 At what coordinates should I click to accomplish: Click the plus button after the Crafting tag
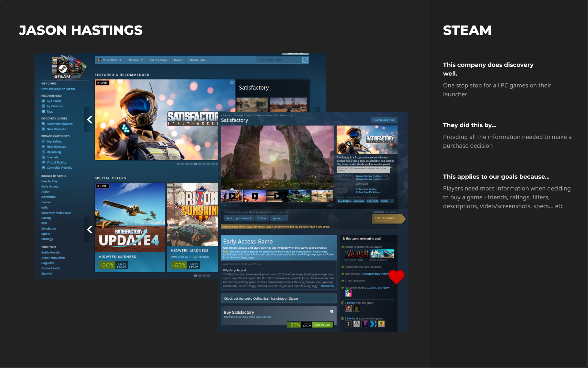click(392, 201)
